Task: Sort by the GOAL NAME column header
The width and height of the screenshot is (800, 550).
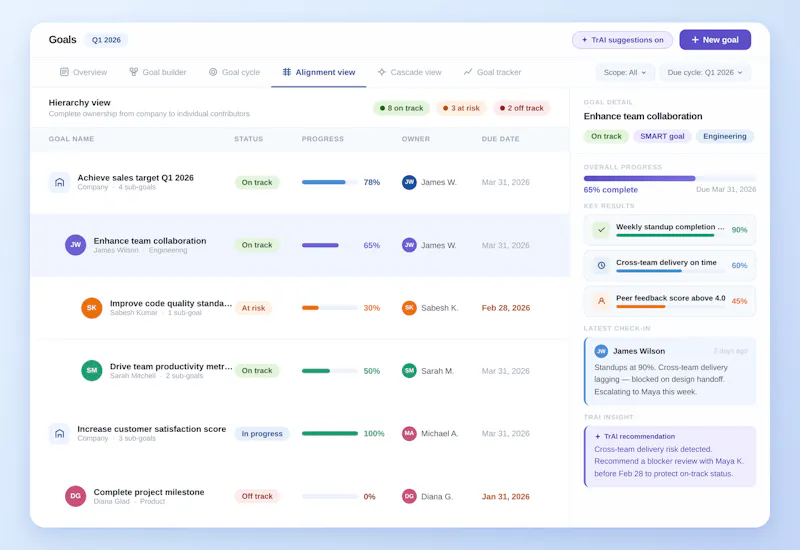Action: pyautogui.click(x=71, y=139)
